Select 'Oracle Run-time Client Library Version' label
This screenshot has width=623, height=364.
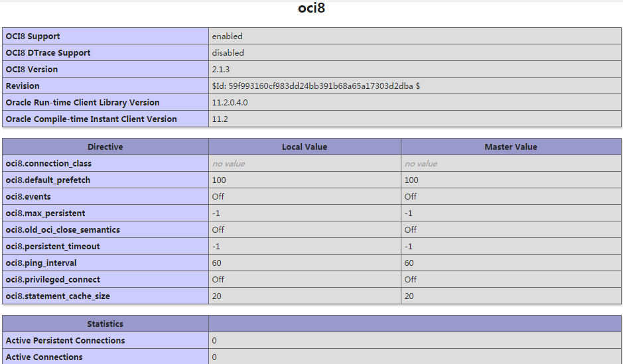pos(83,102)
